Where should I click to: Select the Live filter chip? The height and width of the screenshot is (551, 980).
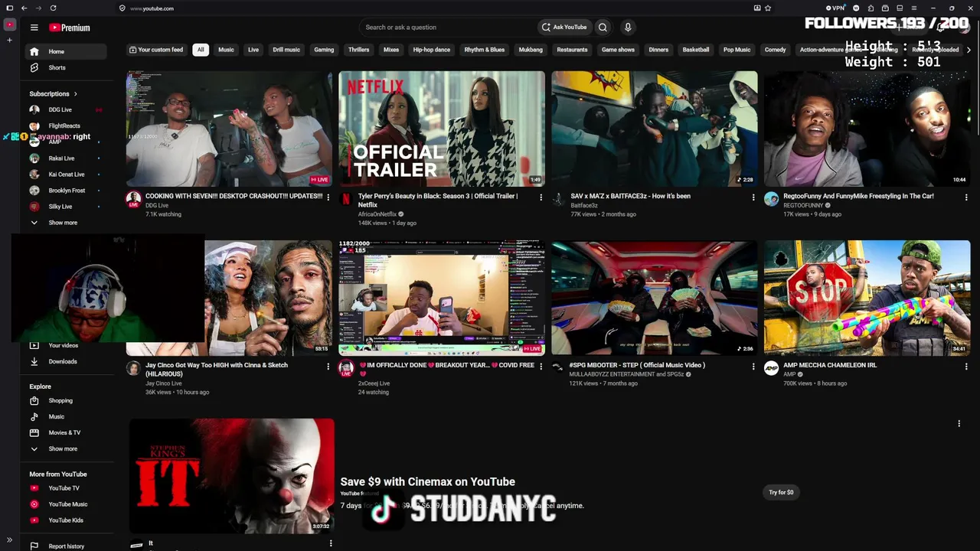point(253,50)
